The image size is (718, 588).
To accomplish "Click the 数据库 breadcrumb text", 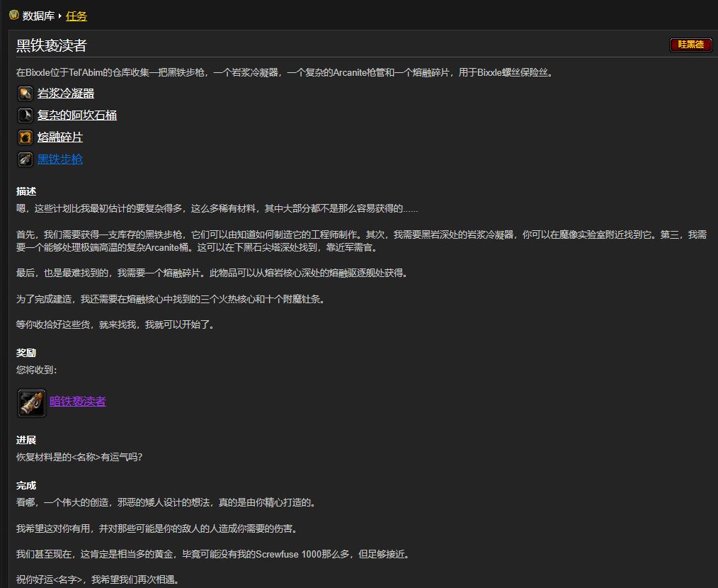I will tap(38, 16).
